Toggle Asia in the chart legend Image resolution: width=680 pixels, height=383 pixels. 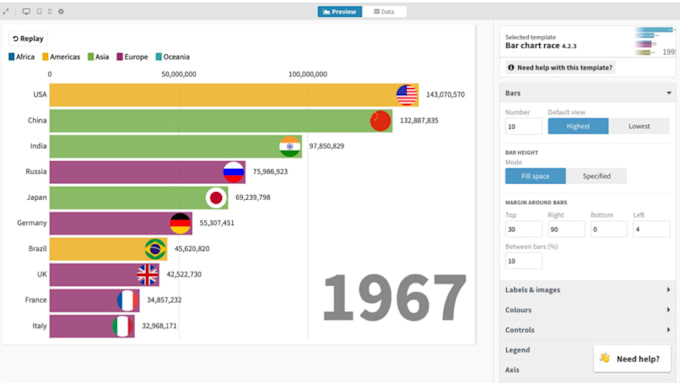pyautogui.click(x=98, y=57)
